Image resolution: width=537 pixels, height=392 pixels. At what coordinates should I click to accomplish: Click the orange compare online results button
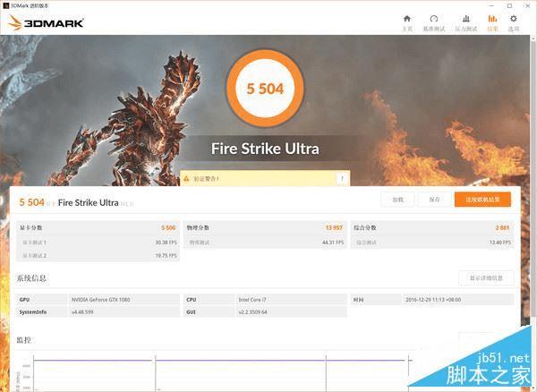click(482, 200)
